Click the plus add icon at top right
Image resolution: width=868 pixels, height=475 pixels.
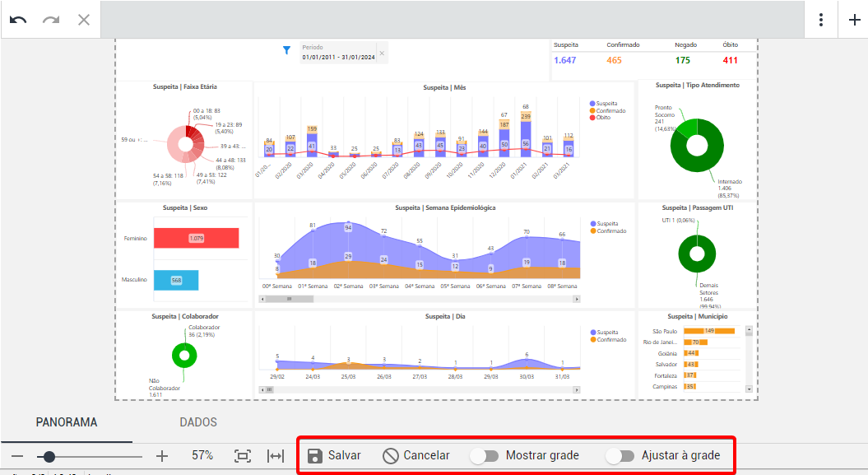tap(854, 20)
